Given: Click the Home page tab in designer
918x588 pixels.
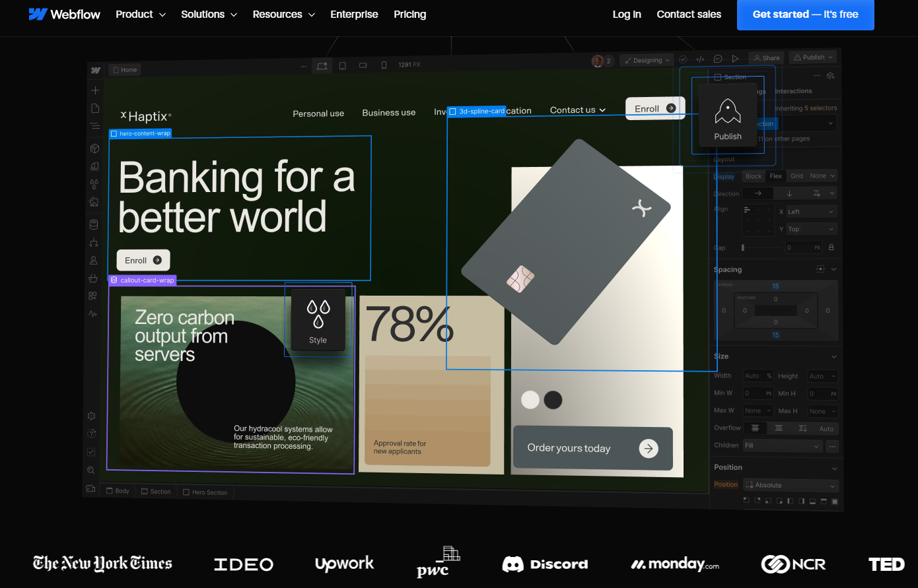Looking at the screenshot, I should 125,69.
